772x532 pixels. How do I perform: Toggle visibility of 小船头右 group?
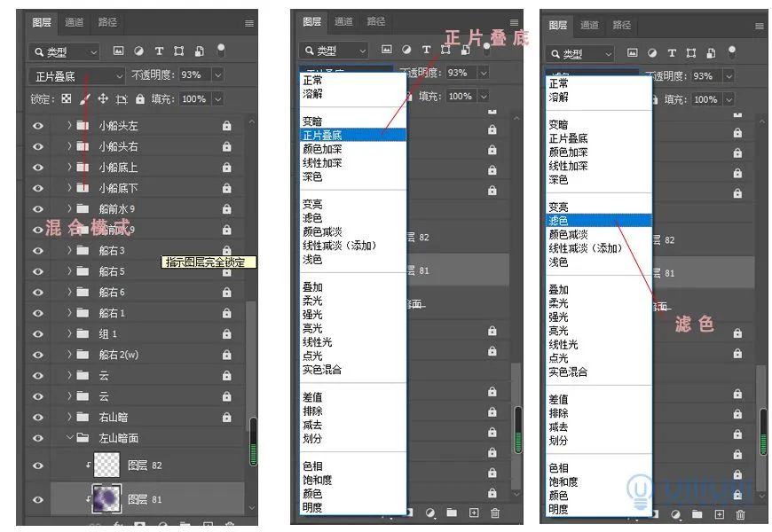(38, 146)
